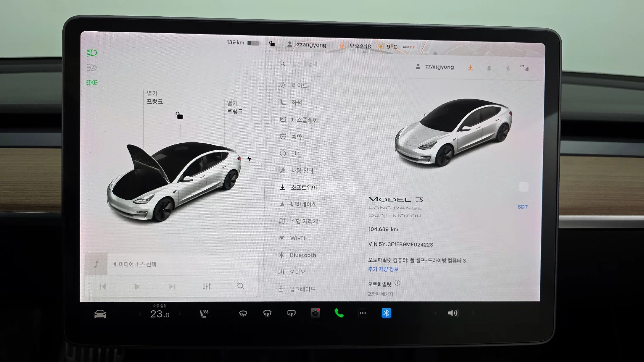Open all apps three-dot launcher
Image resolution: width=644 pixels, height=362 pixels.
[x=363, y=313]
